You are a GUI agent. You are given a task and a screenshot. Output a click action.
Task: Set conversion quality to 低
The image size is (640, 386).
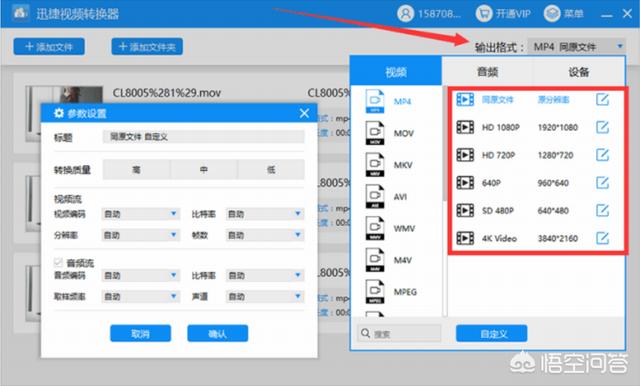(x=271, y=169)
